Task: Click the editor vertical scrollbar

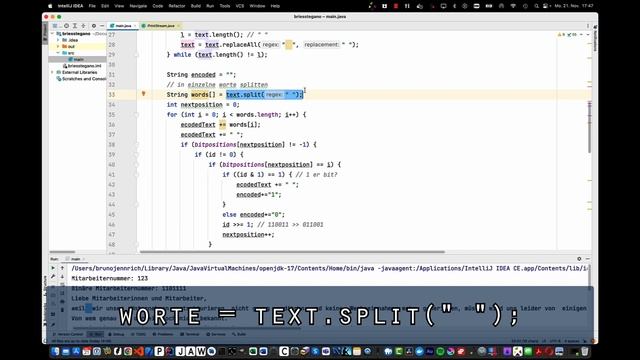Action: (x=589, y=127)
